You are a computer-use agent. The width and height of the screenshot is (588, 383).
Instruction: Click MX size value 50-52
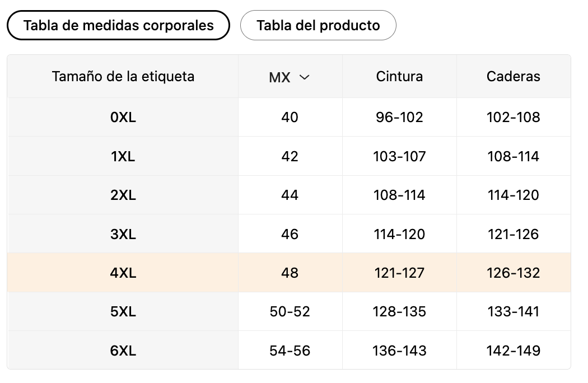(290, 312)
